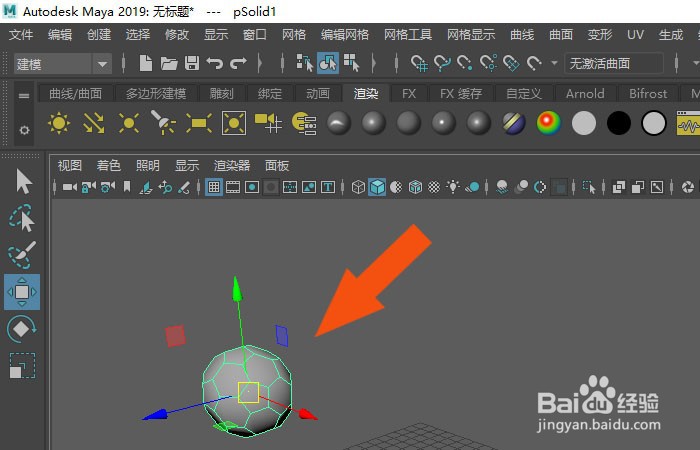Viewport: 700px width, 450px height.
Task: Select by hierarchy mode icon
Action: tap(305, 63)
